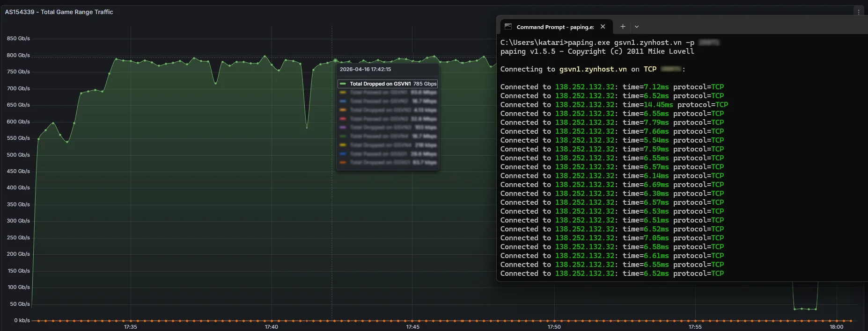868x331 pixels.
Task: Select the 785 Gbps tooltip value
Action: coord(425,84)
